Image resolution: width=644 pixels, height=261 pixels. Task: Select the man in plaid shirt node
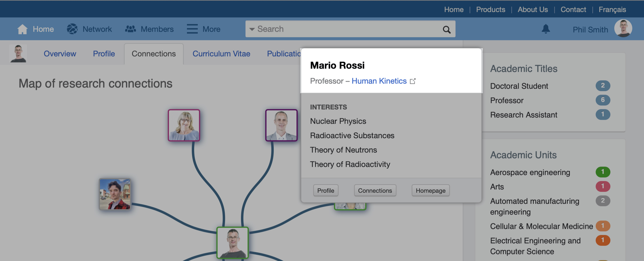(x=115, y=194)
